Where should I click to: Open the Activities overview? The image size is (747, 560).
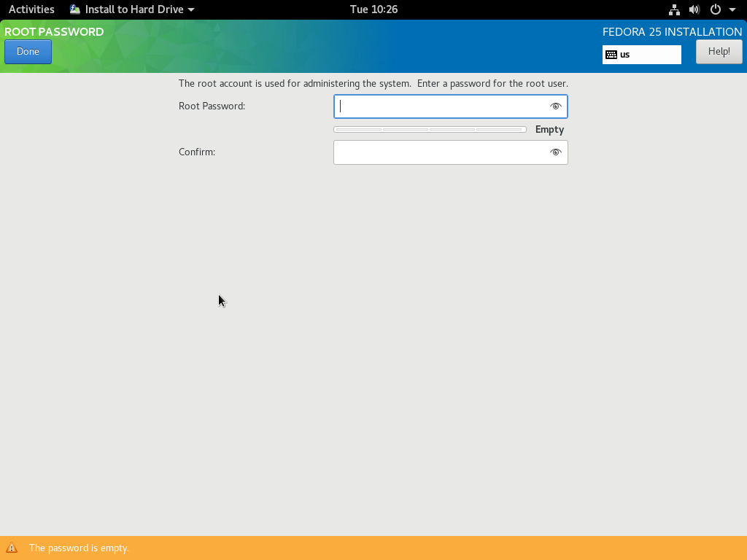[x=31, y=9]
